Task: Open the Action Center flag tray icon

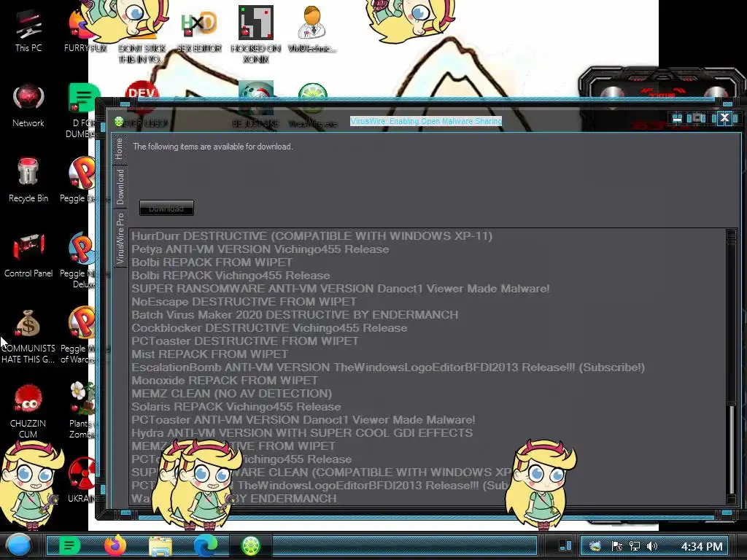Action: point(616,546)
